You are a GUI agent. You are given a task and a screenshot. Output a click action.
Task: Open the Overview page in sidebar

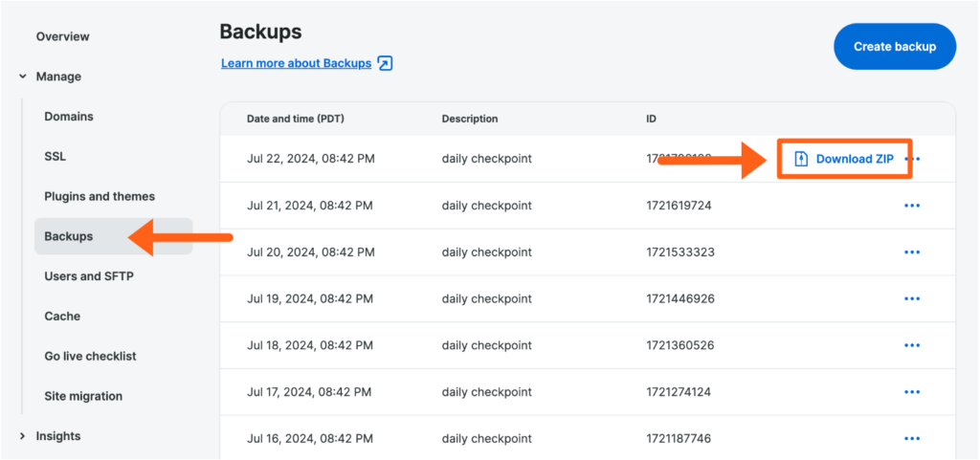click(62, 36)
